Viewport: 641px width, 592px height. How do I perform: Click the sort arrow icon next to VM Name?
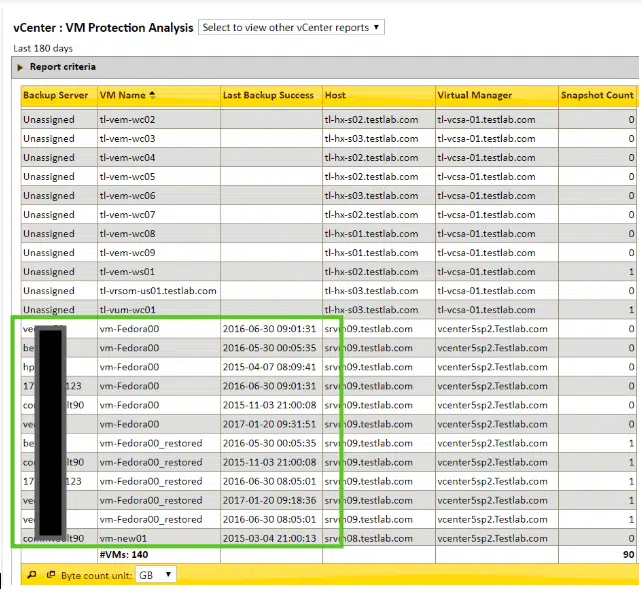152,95
